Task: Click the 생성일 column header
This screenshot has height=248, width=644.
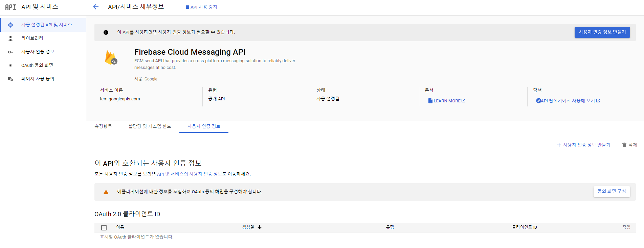Action: (248, 227)
